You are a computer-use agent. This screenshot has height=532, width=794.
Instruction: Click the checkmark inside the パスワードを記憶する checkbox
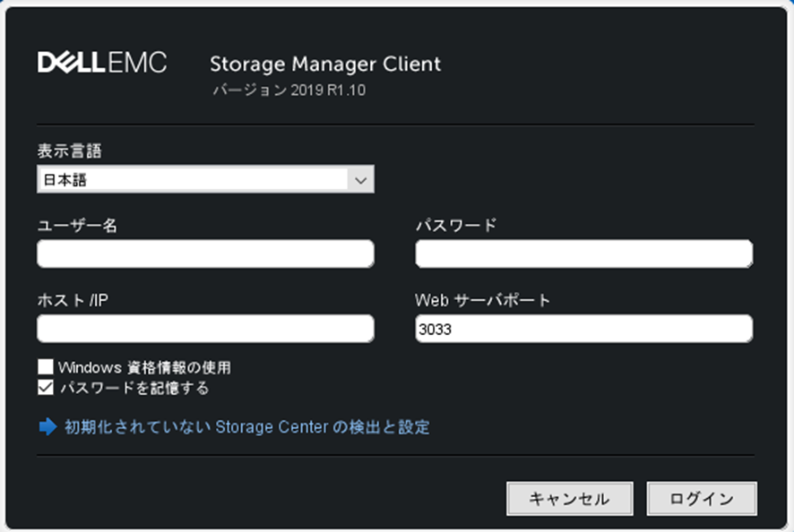click(44, 389)
